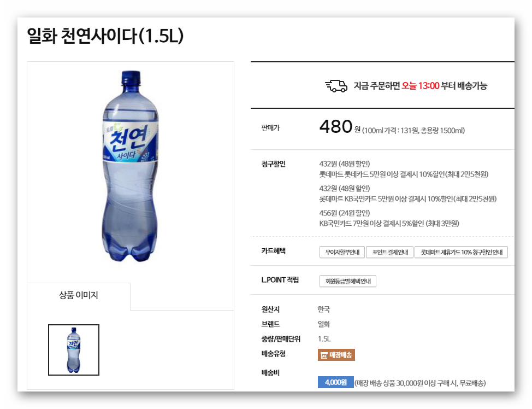Click the free shipping condition 30,000원 note

(x=420, y=383)
